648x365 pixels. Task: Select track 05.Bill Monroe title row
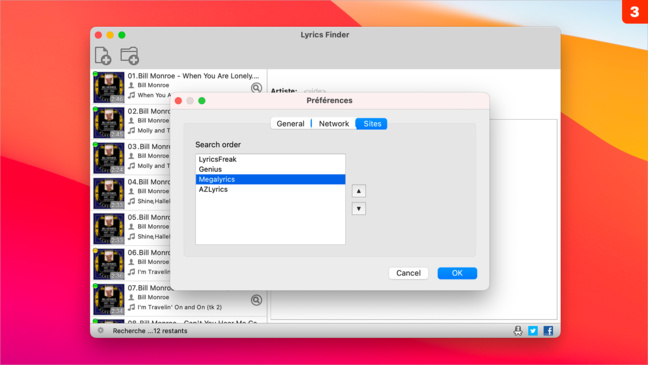[x=149, y=217]
